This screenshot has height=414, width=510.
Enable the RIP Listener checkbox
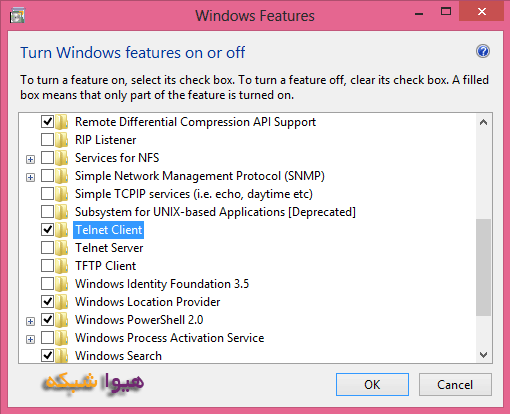(47, 139)
